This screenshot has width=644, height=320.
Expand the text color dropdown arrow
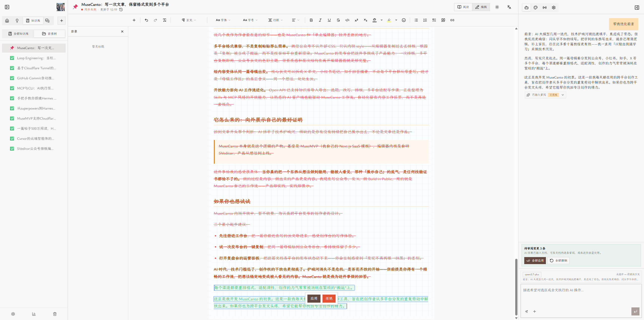pos(382,20)
